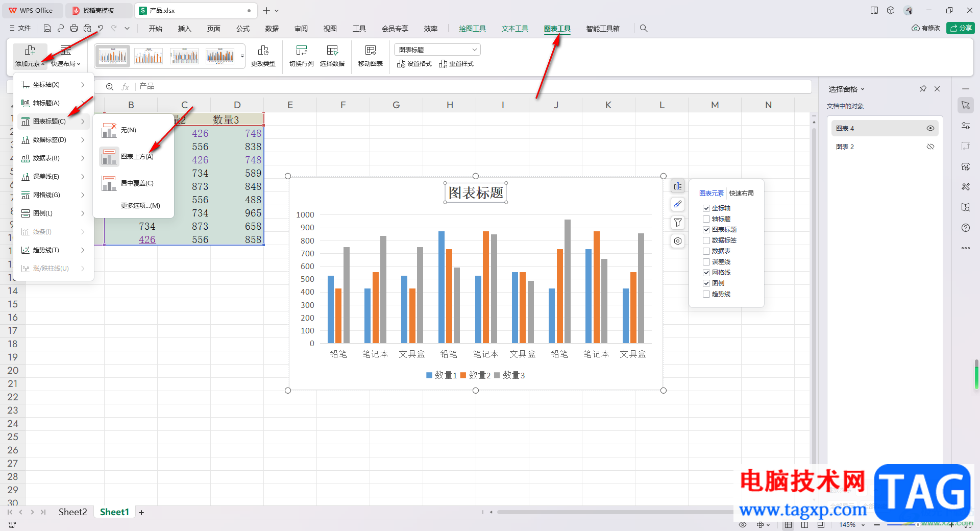Select the fourth chart style thumbnail
The image size is (980, 531).
click(x=220, y=56)
